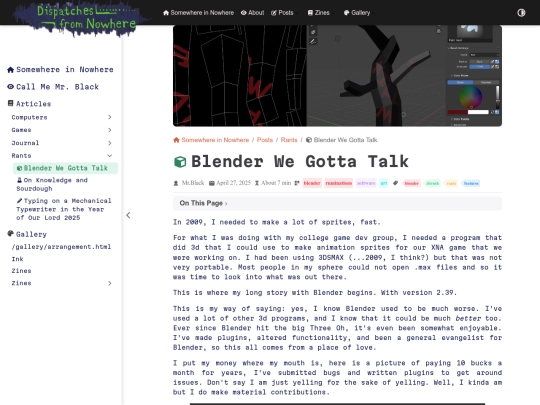Expand the Games section chevron
540x405 pixels.
pos(110,130)
